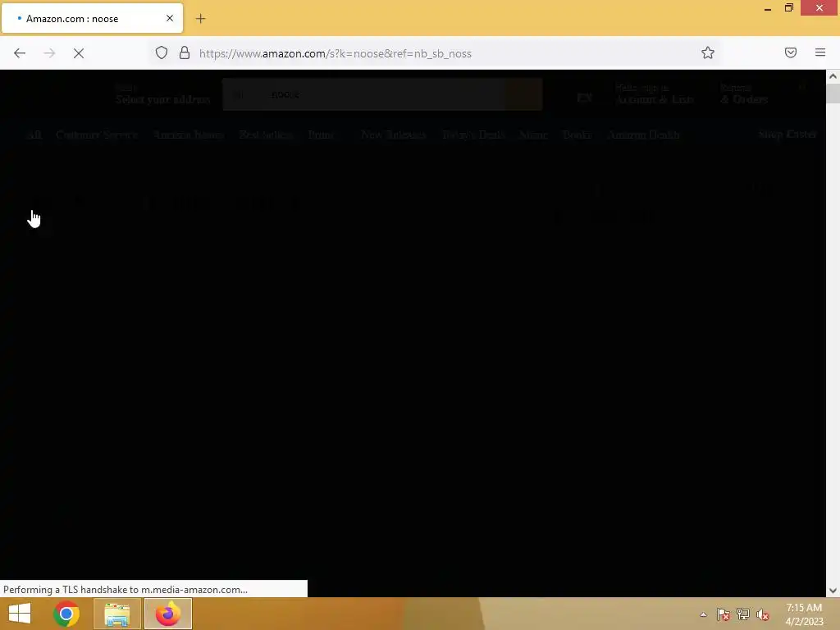The image size is (840, 630).
Task: Select the Amazon.com : noose tab
Action: tap(92, 18)
